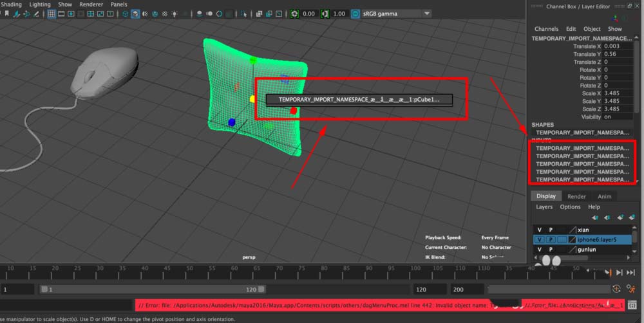
Task: Toggle multisample anti-aliasing icon
Action: (219, 14)
